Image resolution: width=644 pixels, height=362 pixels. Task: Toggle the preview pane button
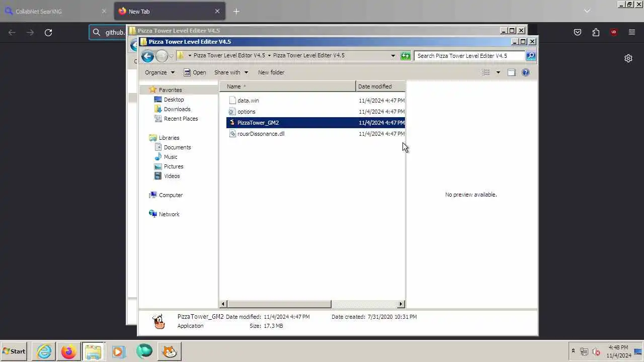511,72
